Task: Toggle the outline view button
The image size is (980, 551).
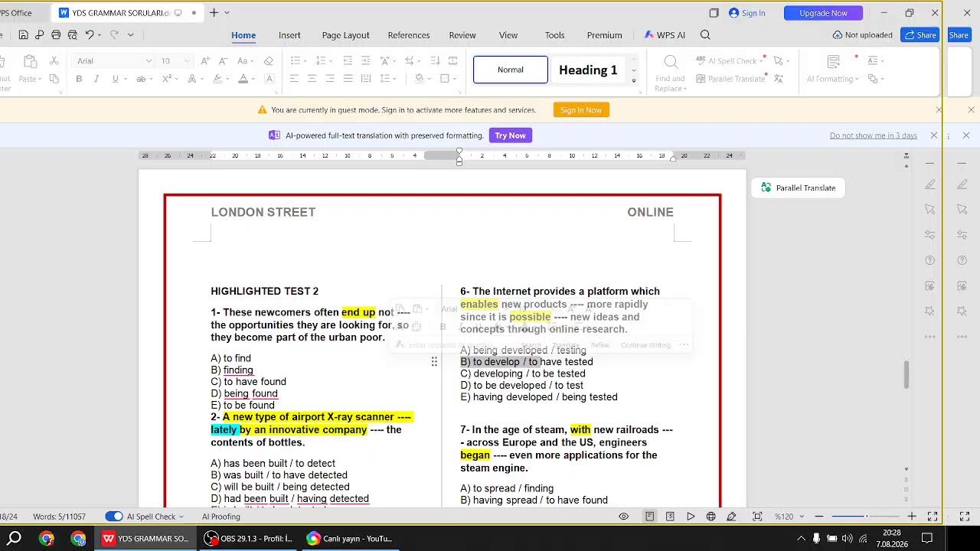Action: click(670, 517)
